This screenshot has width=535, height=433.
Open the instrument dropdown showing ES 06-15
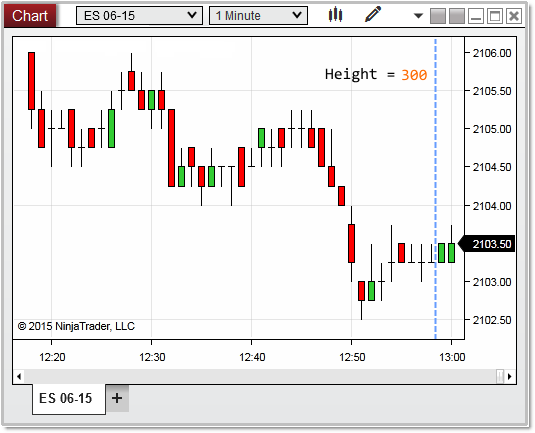(140, 16)
